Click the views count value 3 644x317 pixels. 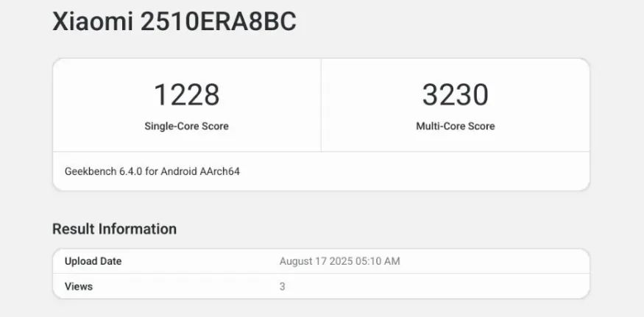(283, 286)
